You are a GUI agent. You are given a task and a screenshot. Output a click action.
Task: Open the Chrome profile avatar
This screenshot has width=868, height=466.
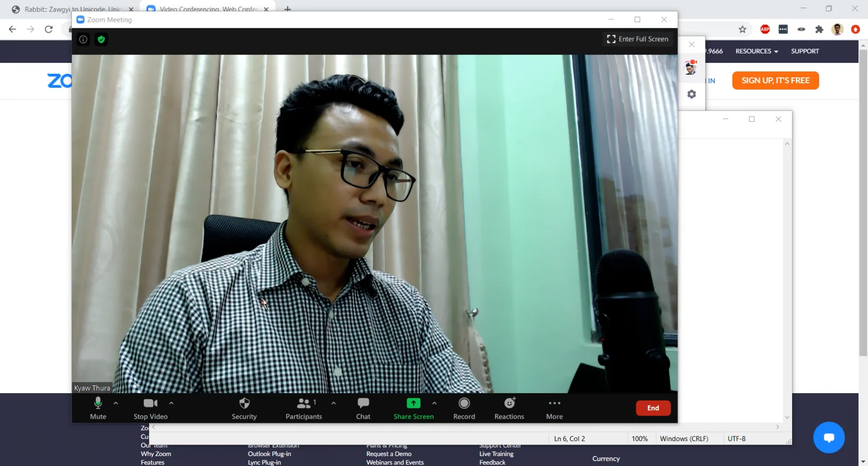(838, 30)
